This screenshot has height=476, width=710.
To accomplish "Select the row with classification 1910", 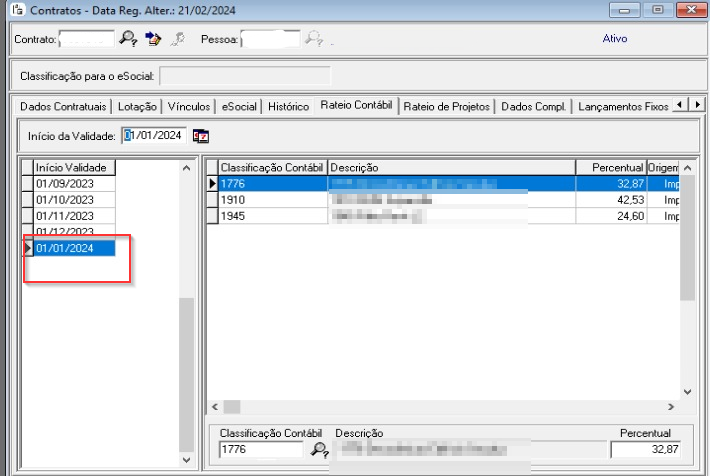I will (270, 200).
